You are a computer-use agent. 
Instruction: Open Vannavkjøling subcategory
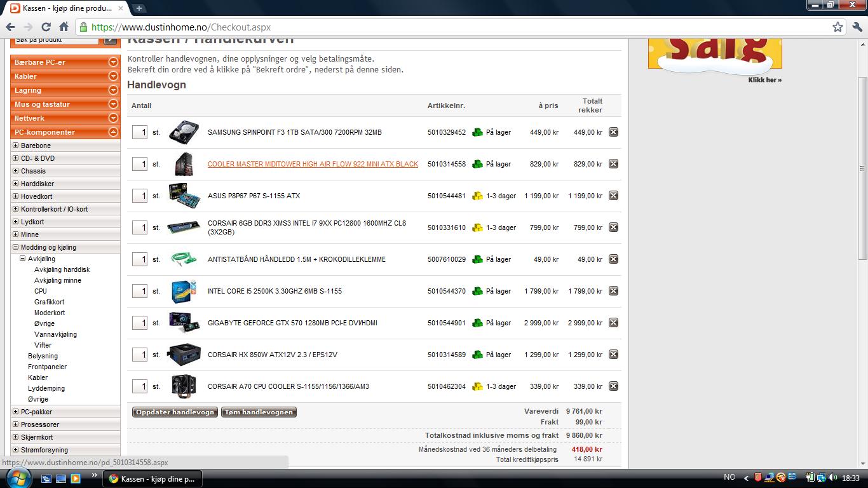55,334
